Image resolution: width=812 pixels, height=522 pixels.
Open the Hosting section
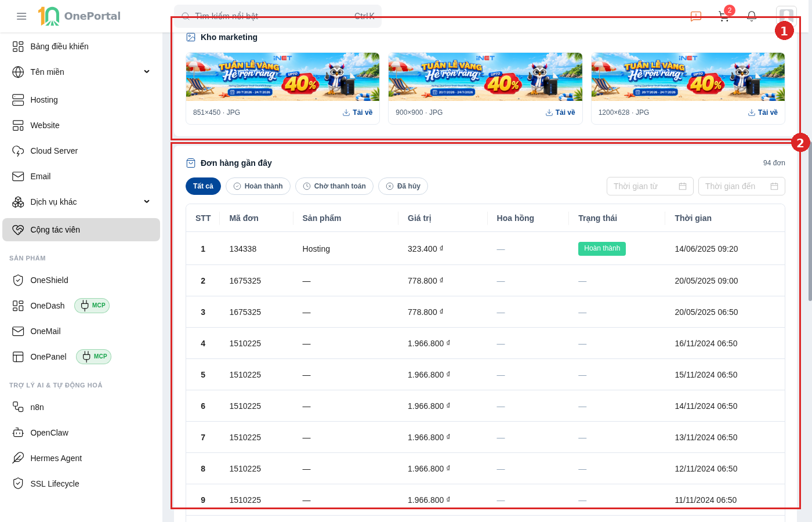tap(81, 100)
